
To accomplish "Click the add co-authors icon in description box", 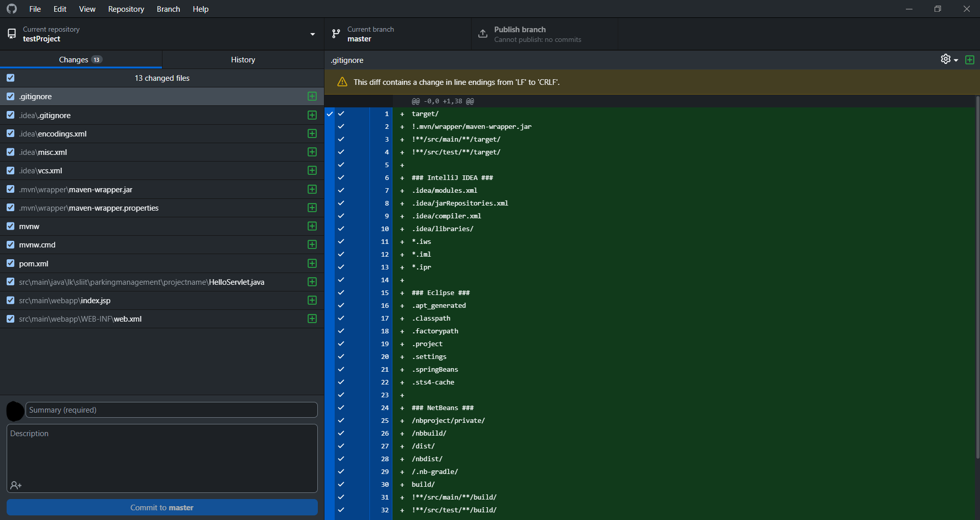I will pyautogui.click(x=16, y=485).
